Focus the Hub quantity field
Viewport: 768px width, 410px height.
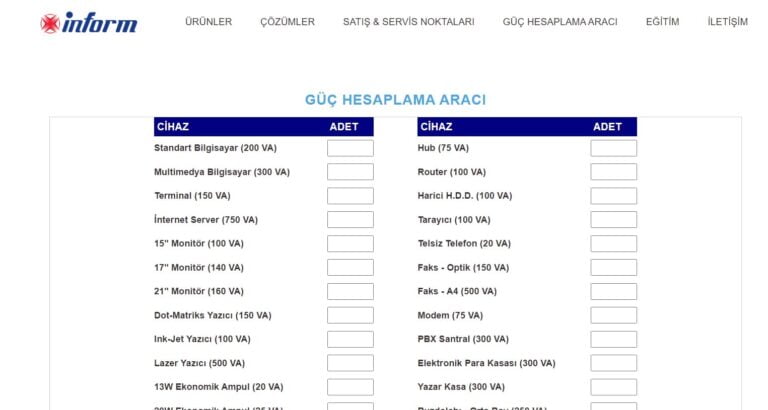613,148
